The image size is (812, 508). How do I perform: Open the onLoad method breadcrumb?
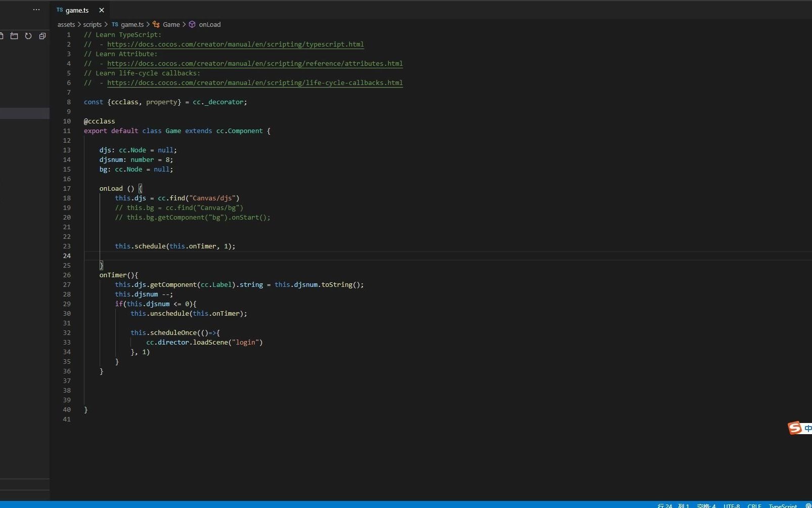[x=210, y=24]
